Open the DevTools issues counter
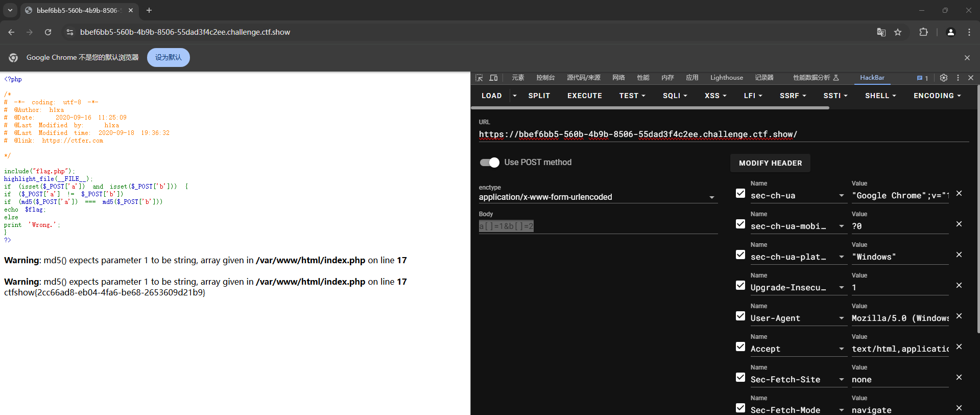This screenshot has height=415, width=980. click(922, 78)
